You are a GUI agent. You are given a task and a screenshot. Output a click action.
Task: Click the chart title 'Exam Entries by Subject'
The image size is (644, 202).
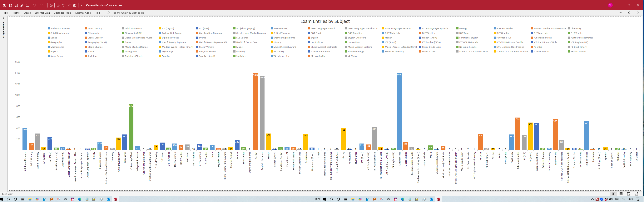point(325,21)
